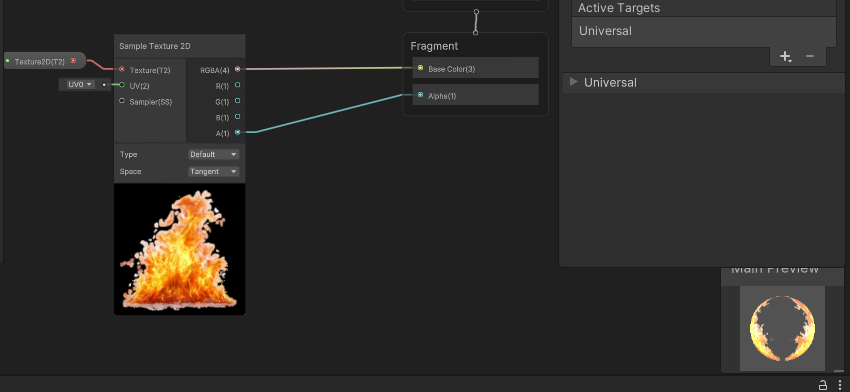The image size is (850, 392).
Task: Click the vertex-fragment connector top port
Action: 476,11
